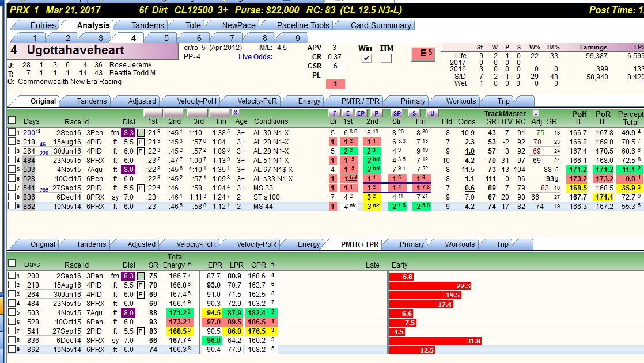Check the box for top paceline row 2 (15Aug16)

[12, 142]
